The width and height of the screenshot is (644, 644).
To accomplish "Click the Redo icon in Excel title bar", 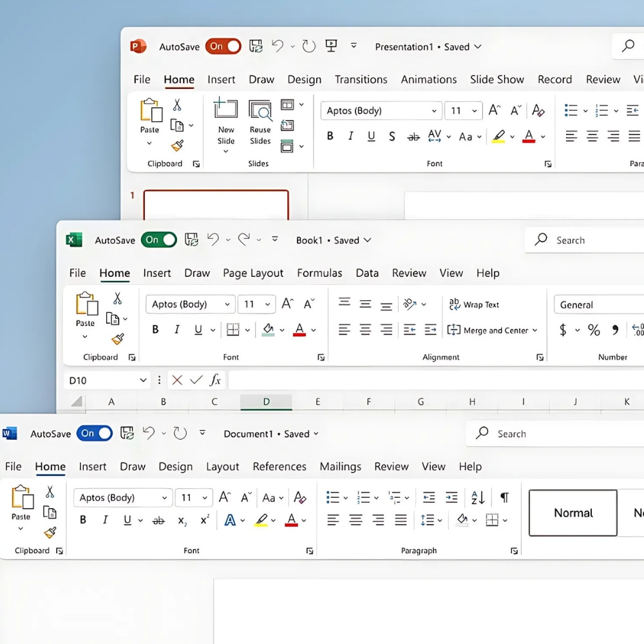I will pos(244,240).
